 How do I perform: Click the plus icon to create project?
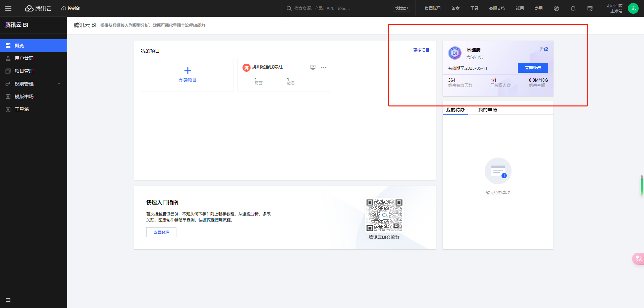point(188,70)
